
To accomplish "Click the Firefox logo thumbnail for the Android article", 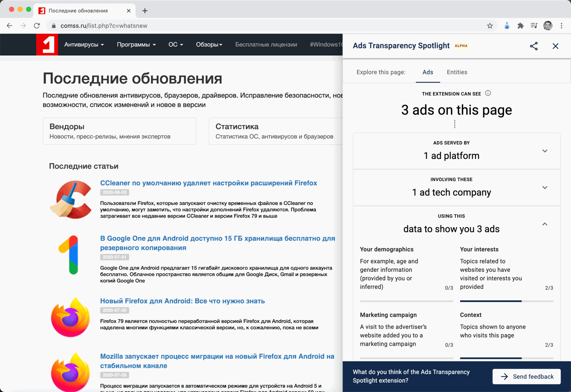I will 70,317.
